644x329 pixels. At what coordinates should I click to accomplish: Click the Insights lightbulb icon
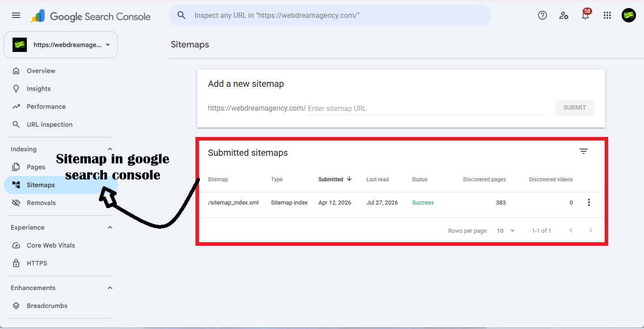[16, 89]
